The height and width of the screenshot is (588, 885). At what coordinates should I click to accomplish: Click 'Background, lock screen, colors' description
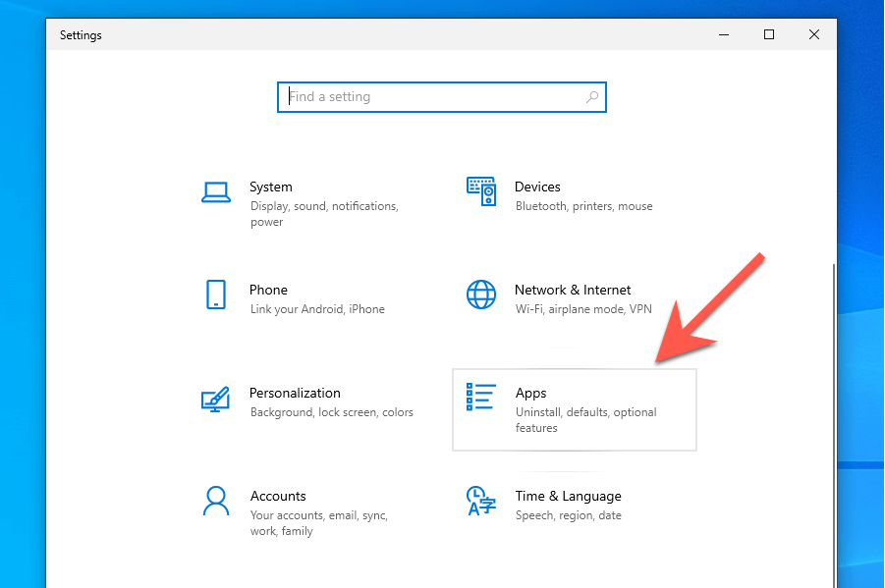click(x=331, y=412)
